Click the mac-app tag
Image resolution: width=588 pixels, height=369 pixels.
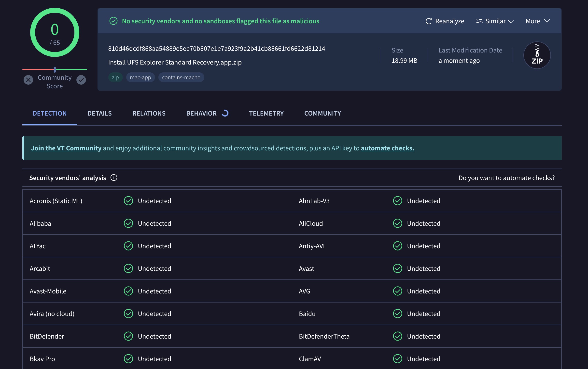pyautogui.click(x=140, y=77)
